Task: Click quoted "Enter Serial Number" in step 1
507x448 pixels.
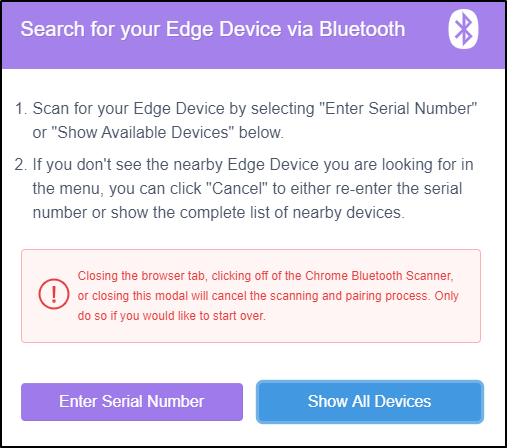Action: [398, 109]
